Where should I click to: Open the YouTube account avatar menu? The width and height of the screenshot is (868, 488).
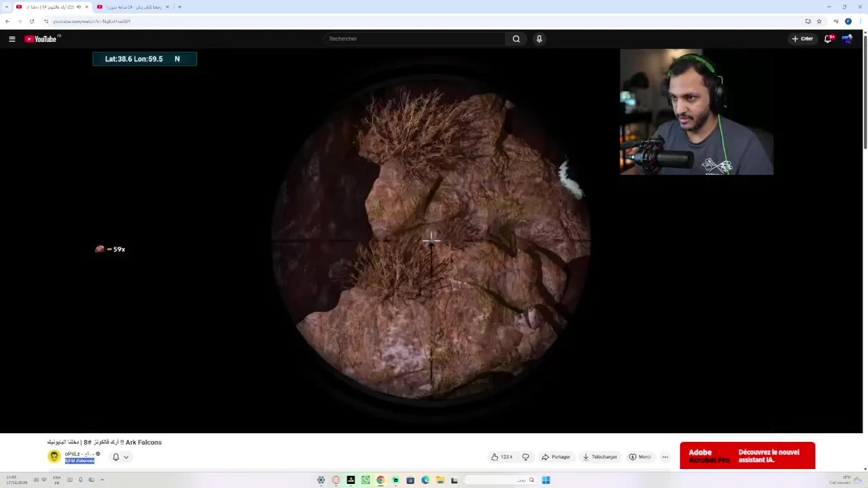(x=847, y=39)
